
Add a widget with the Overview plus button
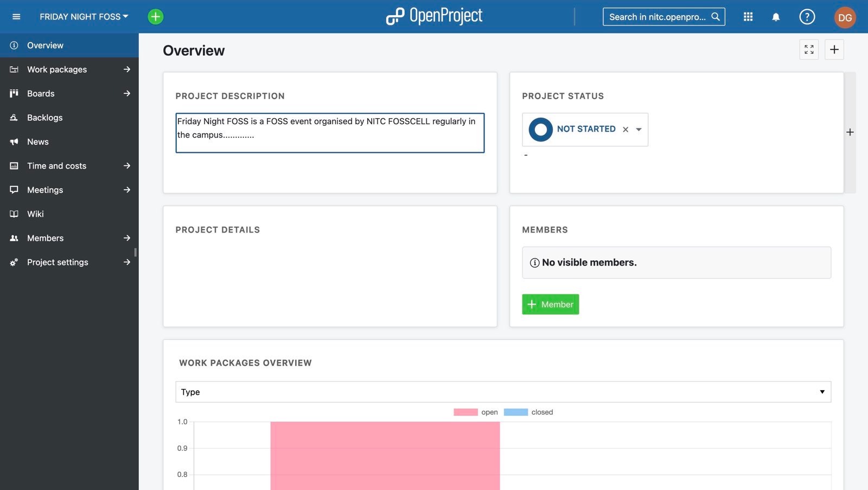(834, 50)
